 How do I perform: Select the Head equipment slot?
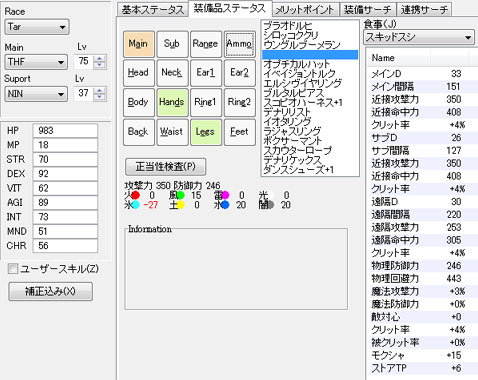coord(139,73)
